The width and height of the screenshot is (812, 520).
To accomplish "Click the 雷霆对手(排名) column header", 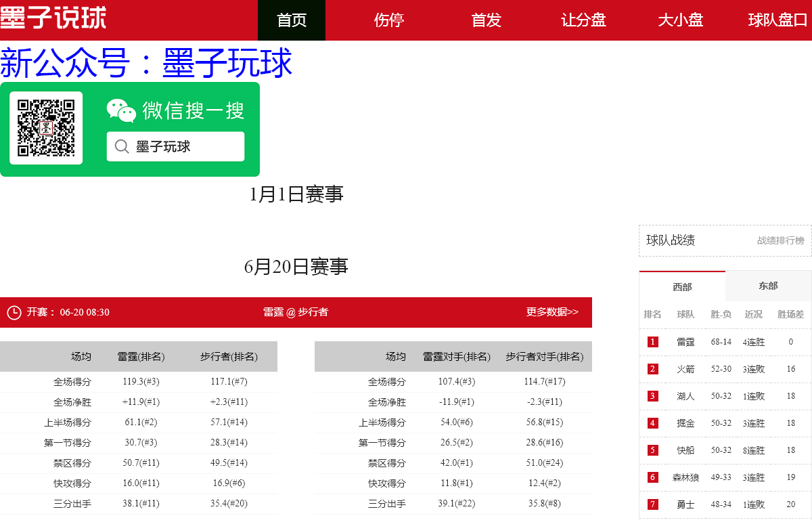I will tap(457, 357).
